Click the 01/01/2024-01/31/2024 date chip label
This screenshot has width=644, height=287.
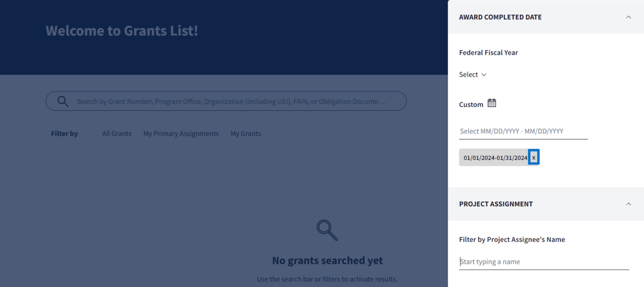pos(495,158)
